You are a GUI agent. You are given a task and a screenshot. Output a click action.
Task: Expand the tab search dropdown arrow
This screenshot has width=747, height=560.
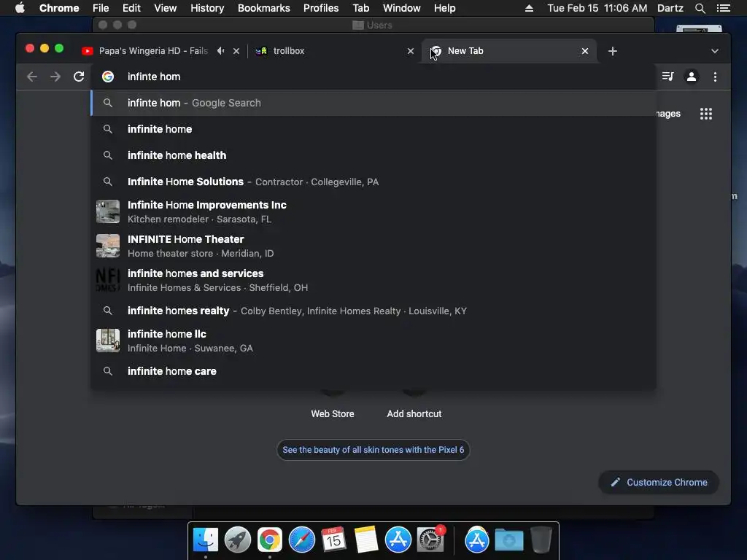[x=715, y=51]
